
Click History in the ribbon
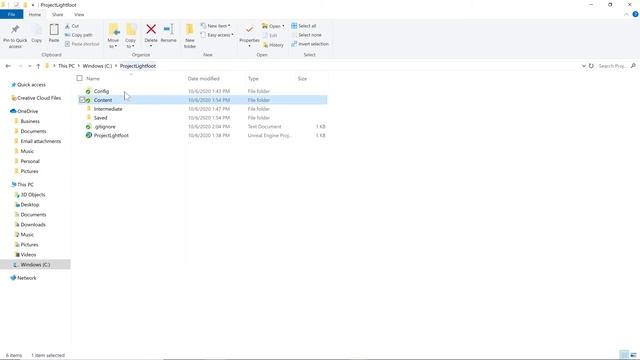[x=273, y=45]
